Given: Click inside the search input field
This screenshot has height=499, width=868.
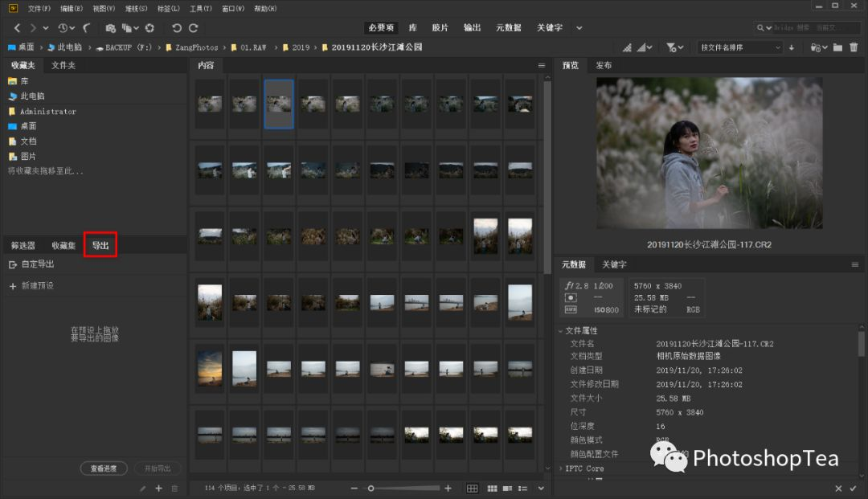Looking at the screenshot, I should (x=812, y=27).
